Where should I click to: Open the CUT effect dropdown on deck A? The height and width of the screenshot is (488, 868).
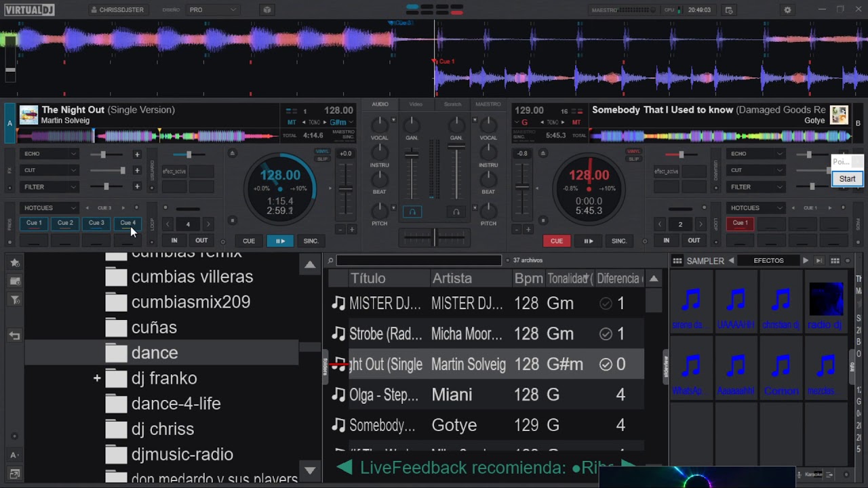[x=50, y=170]
